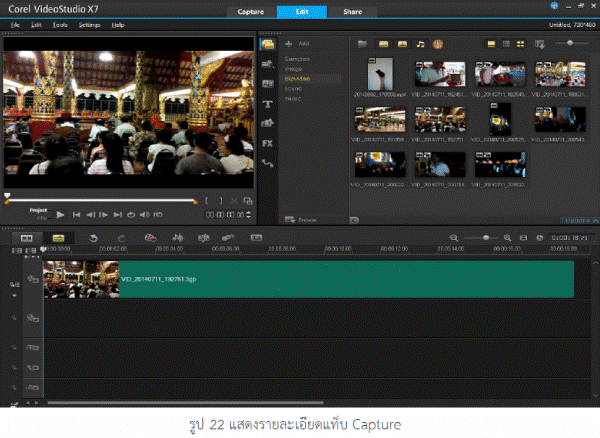Open the Graphic library icon
This screenshot has width=600, height=438.
(267, 123)
